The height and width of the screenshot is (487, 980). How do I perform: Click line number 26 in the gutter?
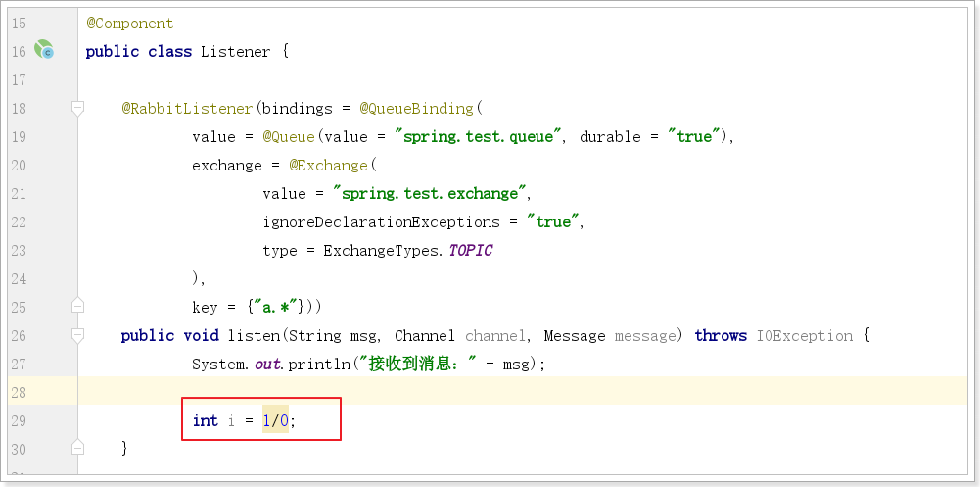coord(19,336)
